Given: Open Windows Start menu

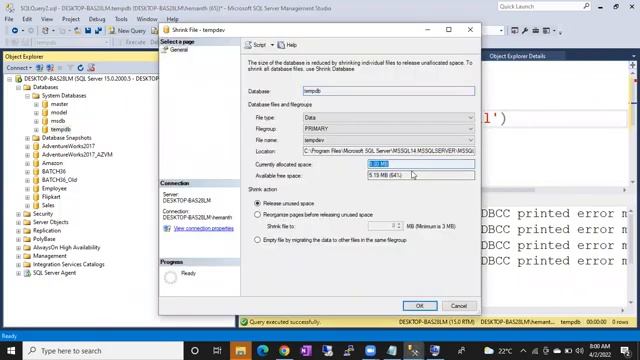Looking at the screenshot, I should pos(11,351).
